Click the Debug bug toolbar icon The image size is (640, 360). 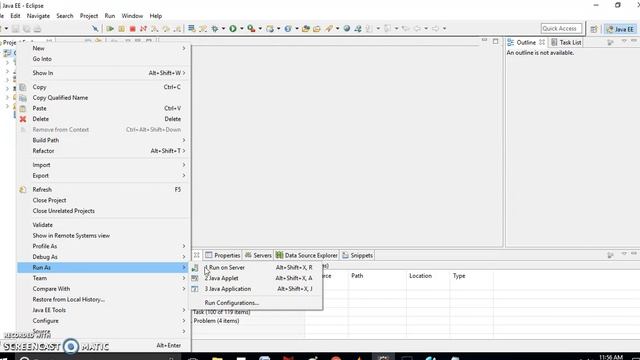click(215, 29)
